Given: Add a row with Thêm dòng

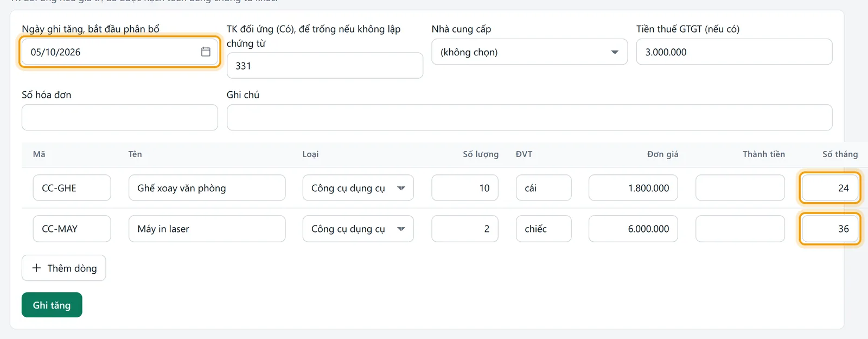Looking at the screenshot, I should (x=64, y=268).
